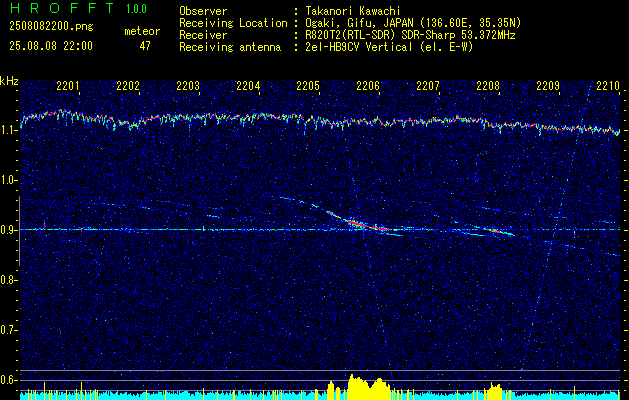Viewport: 629px width, 400px height.
Task: Click the HROFFT title text
Action: [61, 8]
